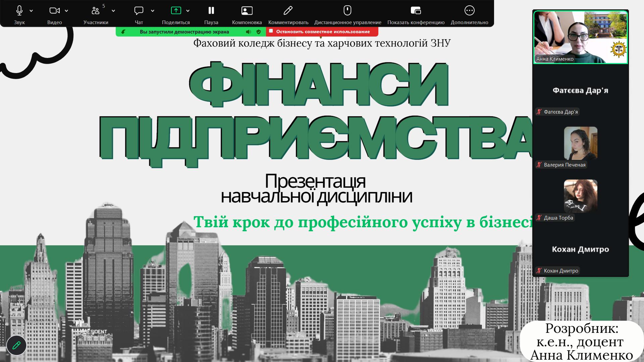Viewport: 644px width, 362px height.
Task: Expand the video options arrow next to Видео
Action: pyautogui.click(x=66, y=11)
